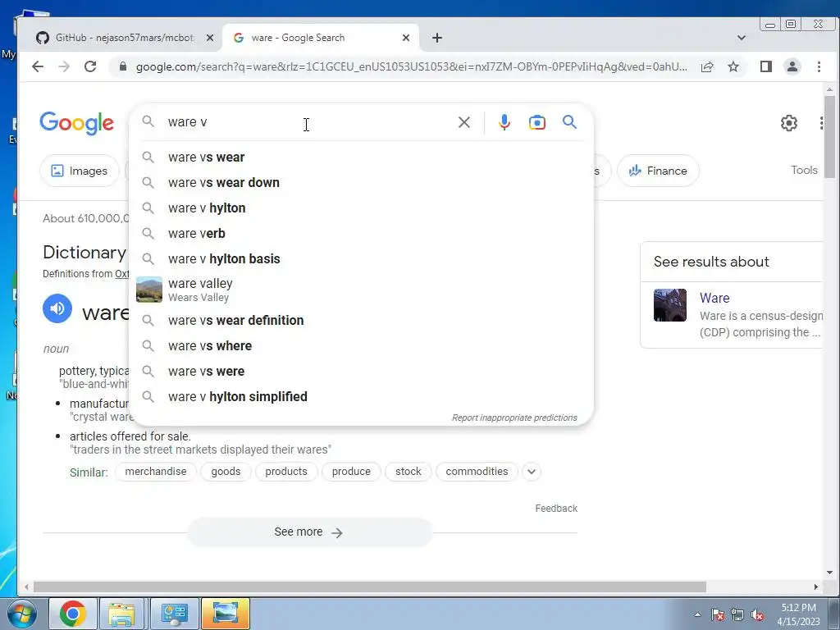Screen dimensions: 840x630
Task: Click the network tray icon
Action: (x=737, y=614)
